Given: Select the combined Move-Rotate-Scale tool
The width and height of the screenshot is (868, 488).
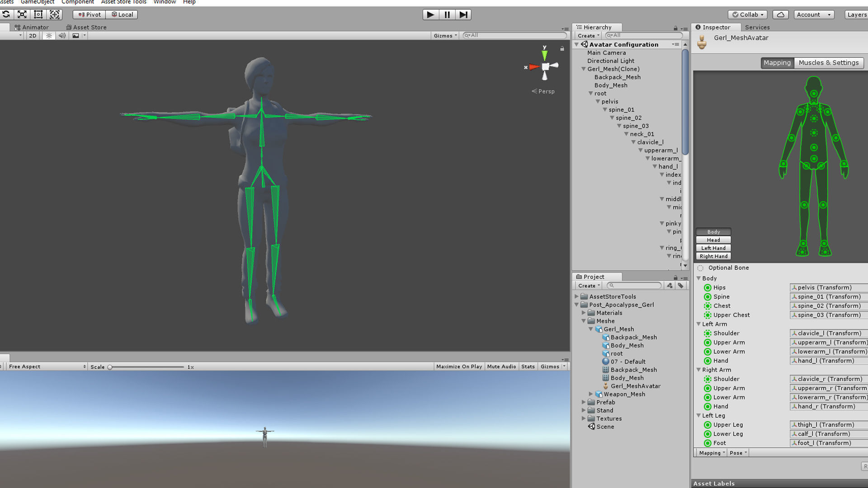Looking at the screenshot, I should point(55,14).
